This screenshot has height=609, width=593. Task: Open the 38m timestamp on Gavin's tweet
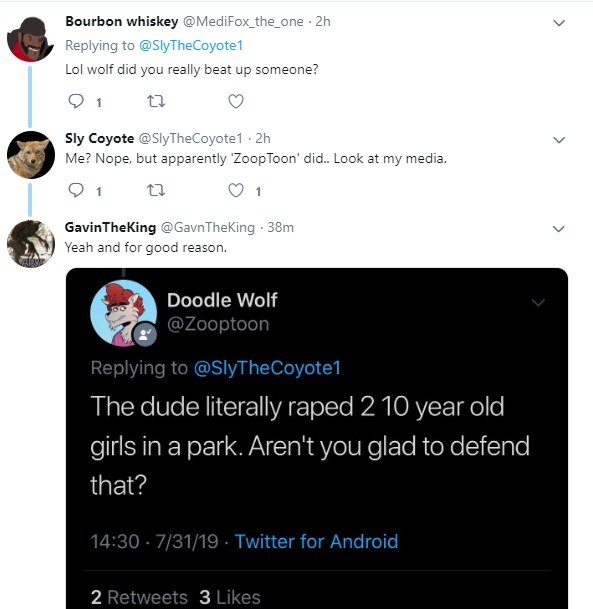pyautogui.click(x=280, y=227)
